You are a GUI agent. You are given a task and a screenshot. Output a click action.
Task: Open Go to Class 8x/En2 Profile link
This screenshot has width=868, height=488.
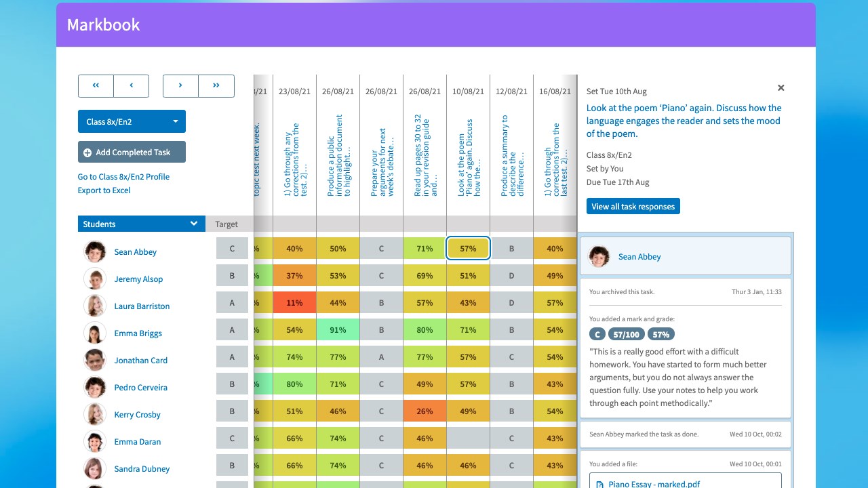123,177
